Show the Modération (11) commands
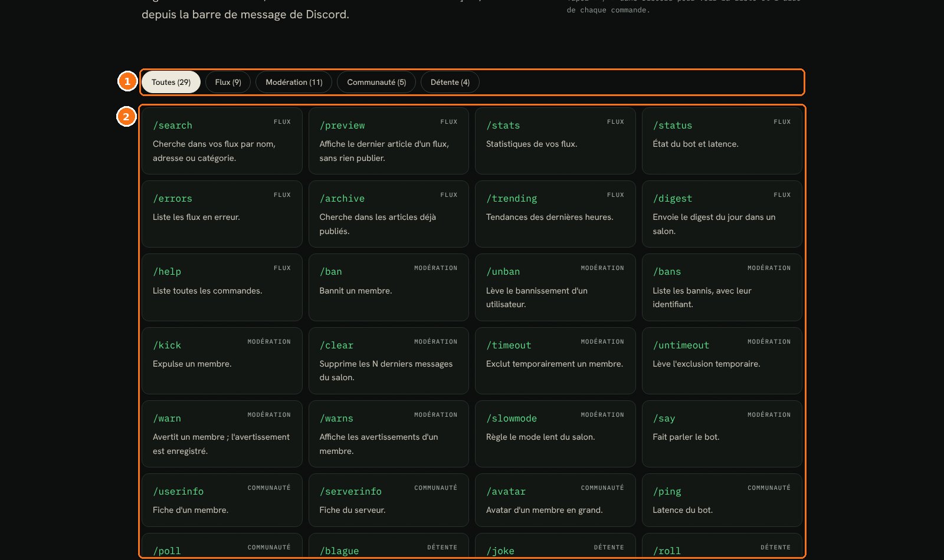Screen dimensions: 944x560 [x=294, y=82]
